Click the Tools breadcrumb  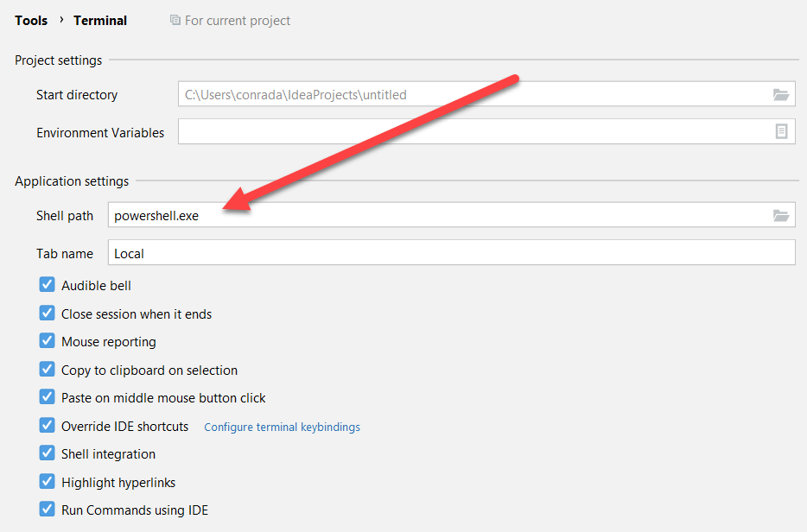coord(31,20)
